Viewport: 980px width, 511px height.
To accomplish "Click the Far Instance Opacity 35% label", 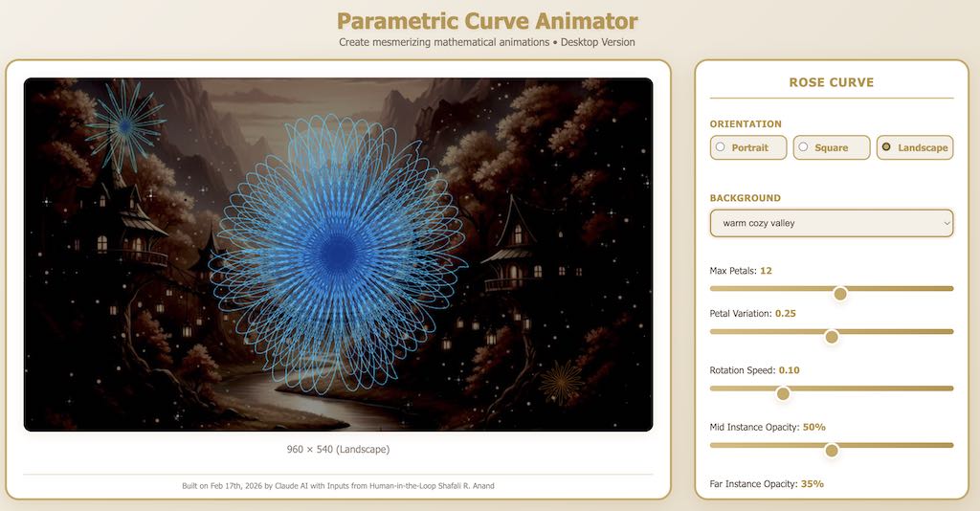I will pos(767,484).
